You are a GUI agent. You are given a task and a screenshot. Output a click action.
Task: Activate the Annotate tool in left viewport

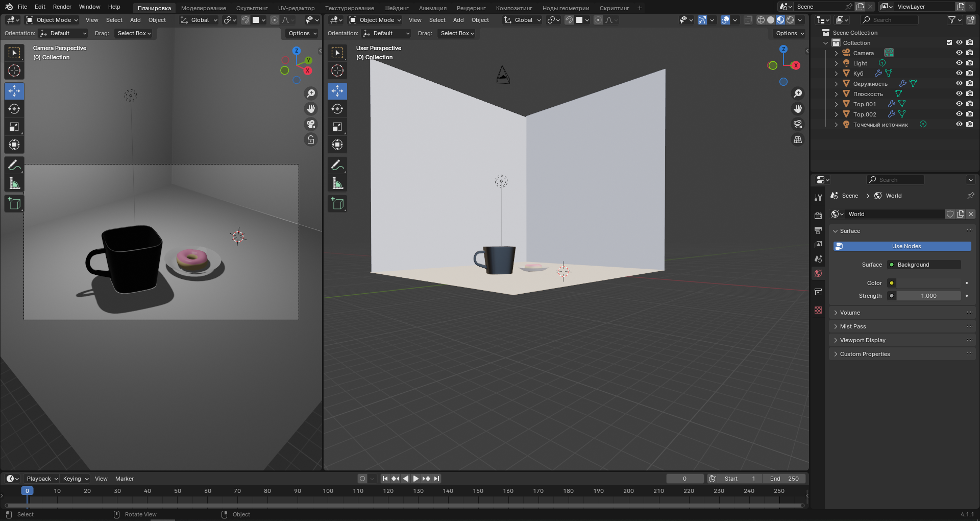(14, 165)
